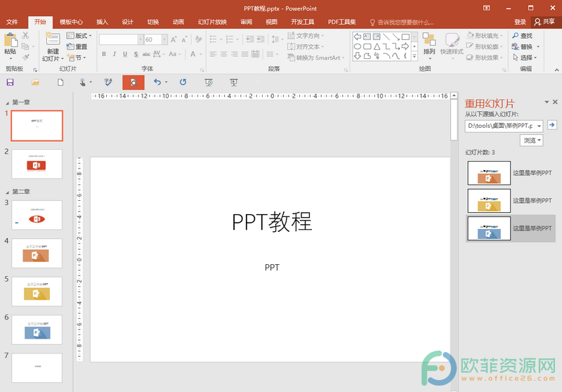Create new blank document icon
Screen dimensions: 562x392
[60, 82]
